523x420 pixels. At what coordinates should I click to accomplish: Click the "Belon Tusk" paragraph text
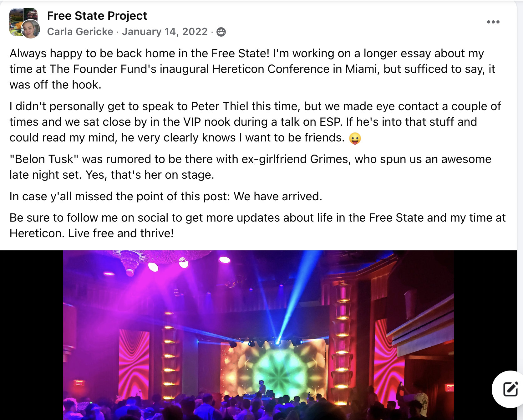[x=250, y=167]
